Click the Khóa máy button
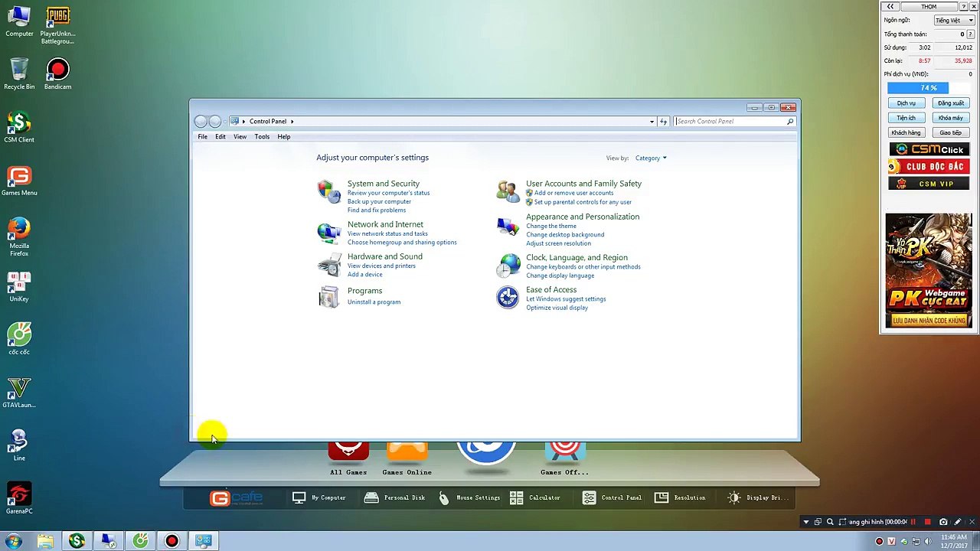Viewport: 980px width, 551px height. tap(951, 118)
